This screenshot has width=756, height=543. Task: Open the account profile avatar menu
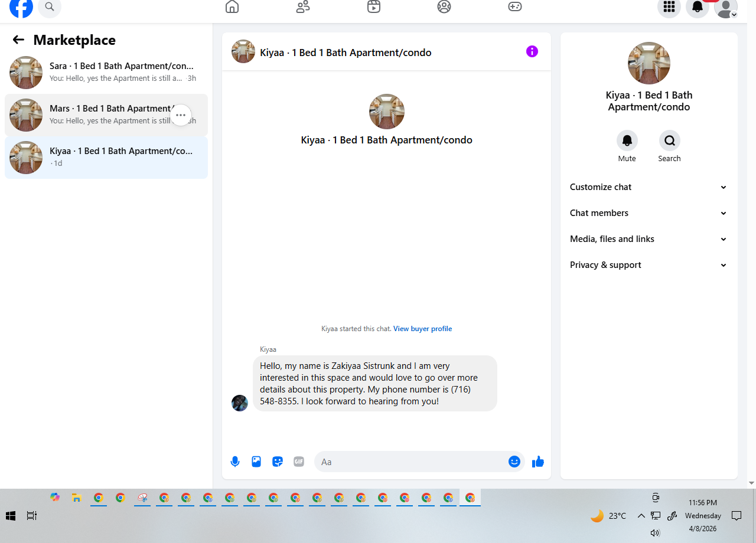point(726,7)
